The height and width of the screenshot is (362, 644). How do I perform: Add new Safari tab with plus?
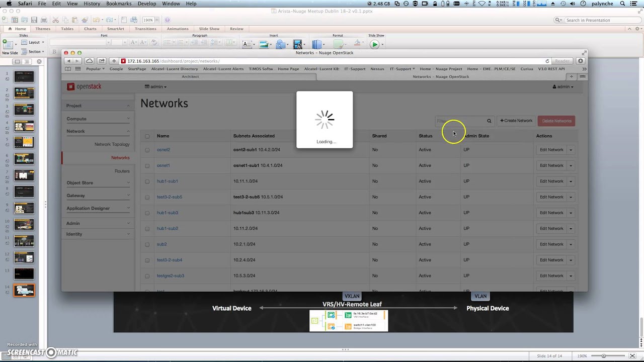pyautogui.click(x=572, y=76)
